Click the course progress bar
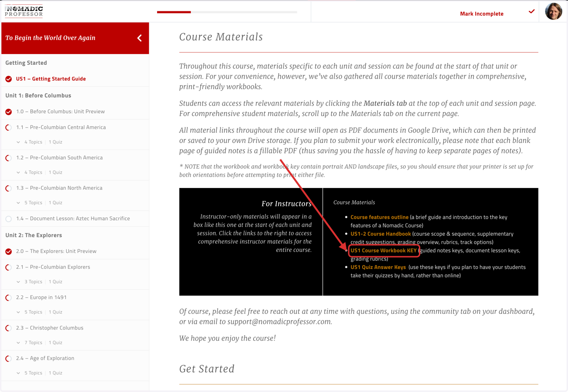568x392 pixels. click(x=227, y=12)
